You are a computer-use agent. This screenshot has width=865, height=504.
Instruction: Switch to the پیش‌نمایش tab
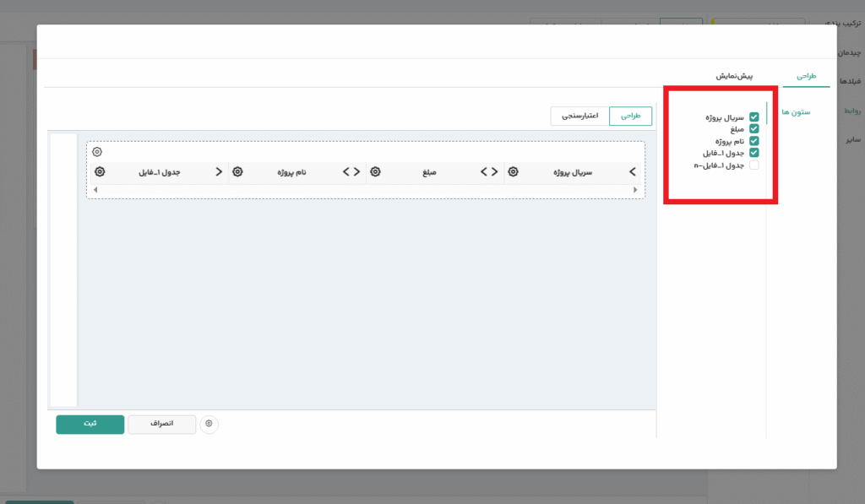(x=735, y=76)
